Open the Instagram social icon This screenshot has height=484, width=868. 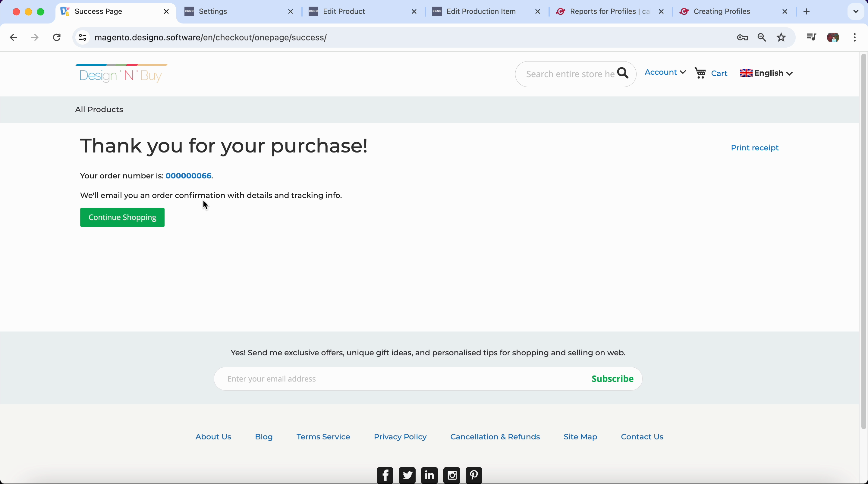451,475
